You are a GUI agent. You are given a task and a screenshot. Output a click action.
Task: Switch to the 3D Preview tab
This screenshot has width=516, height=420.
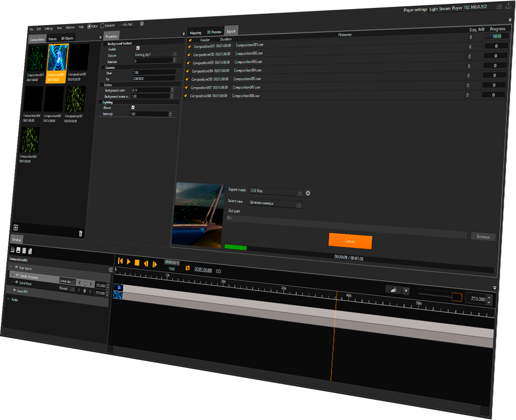point(214,32)
